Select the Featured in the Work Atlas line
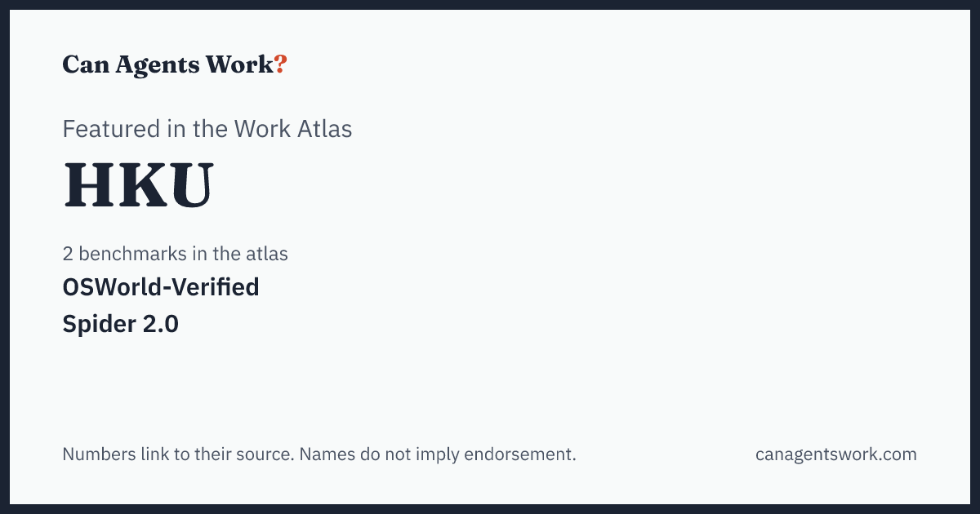This screenshot has width=980, height=514. pos(207,129)
